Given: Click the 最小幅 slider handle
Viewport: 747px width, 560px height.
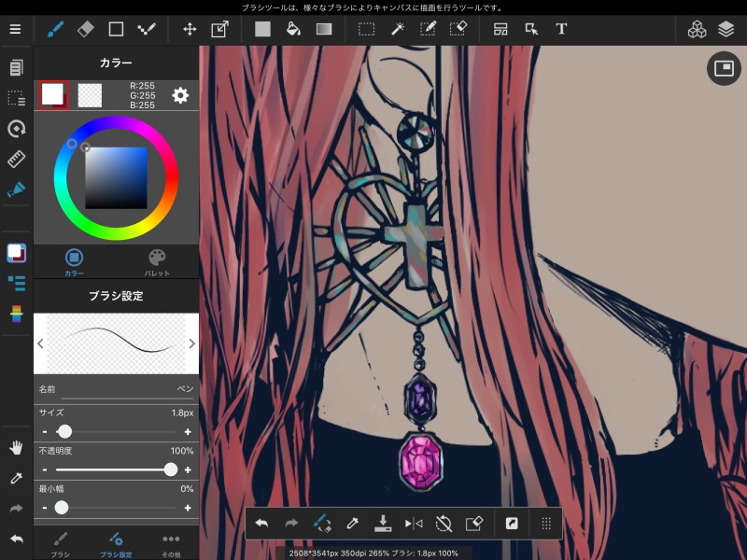Looking at the screenshot, I should tap(62, 508).
